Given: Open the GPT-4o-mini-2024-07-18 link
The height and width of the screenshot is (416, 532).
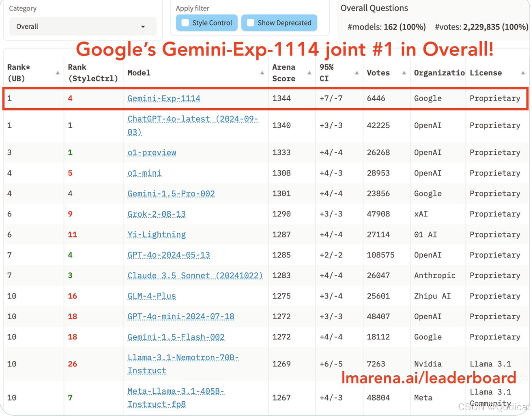Looking at the screenshot, I should coord(181,317).
